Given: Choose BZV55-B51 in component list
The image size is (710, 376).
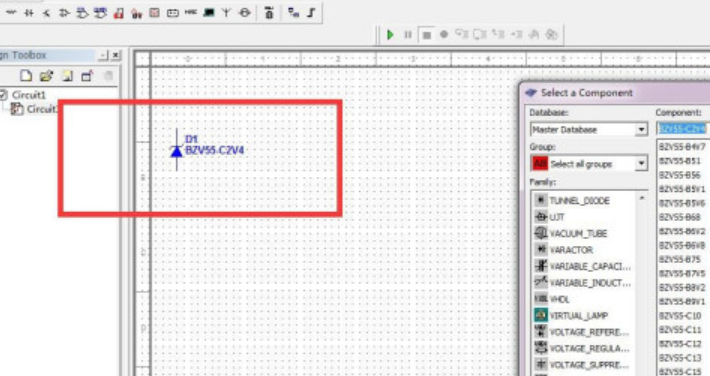Looking at the screenshot, I should click(680, 161).
